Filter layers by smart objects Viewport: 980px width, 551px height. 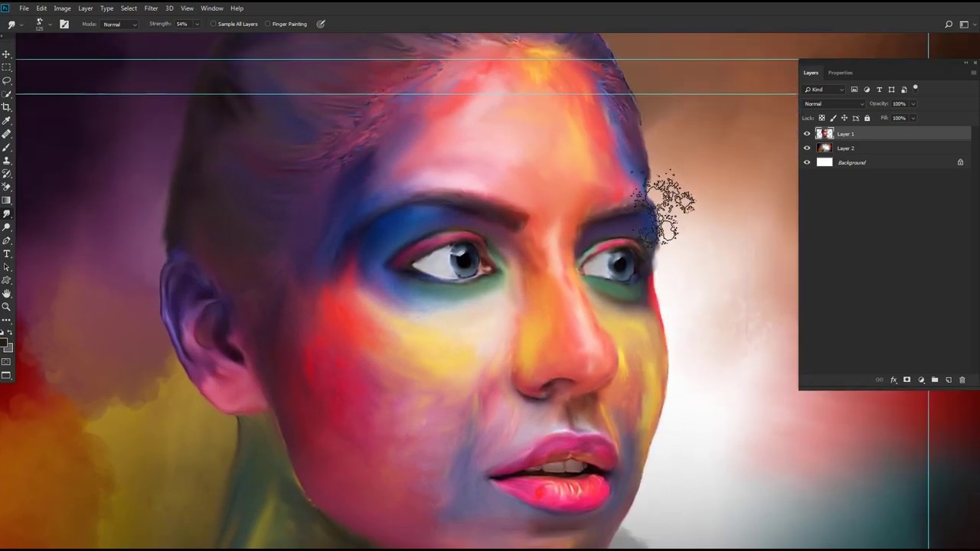(x=903, y=90)
